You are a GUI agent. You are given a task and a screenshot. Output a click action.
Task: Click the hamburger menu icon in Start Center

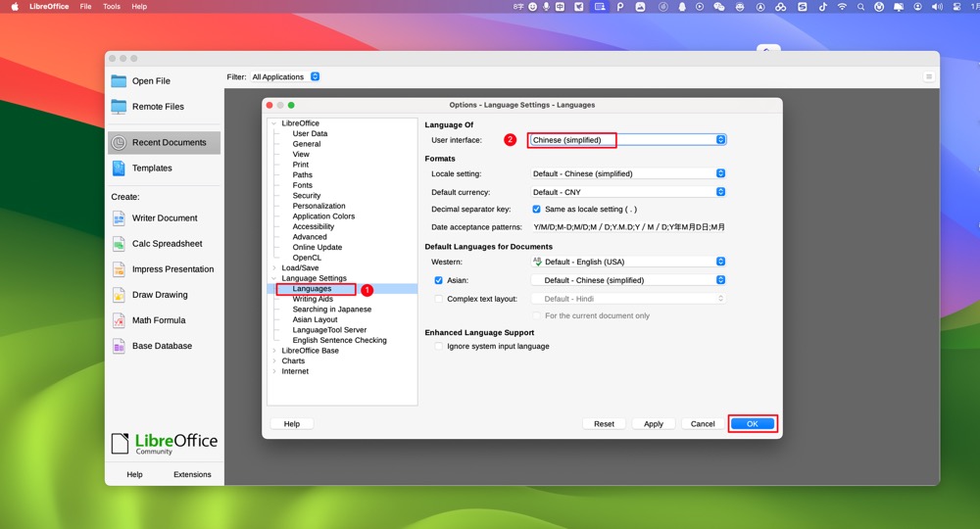click(929, 76)
